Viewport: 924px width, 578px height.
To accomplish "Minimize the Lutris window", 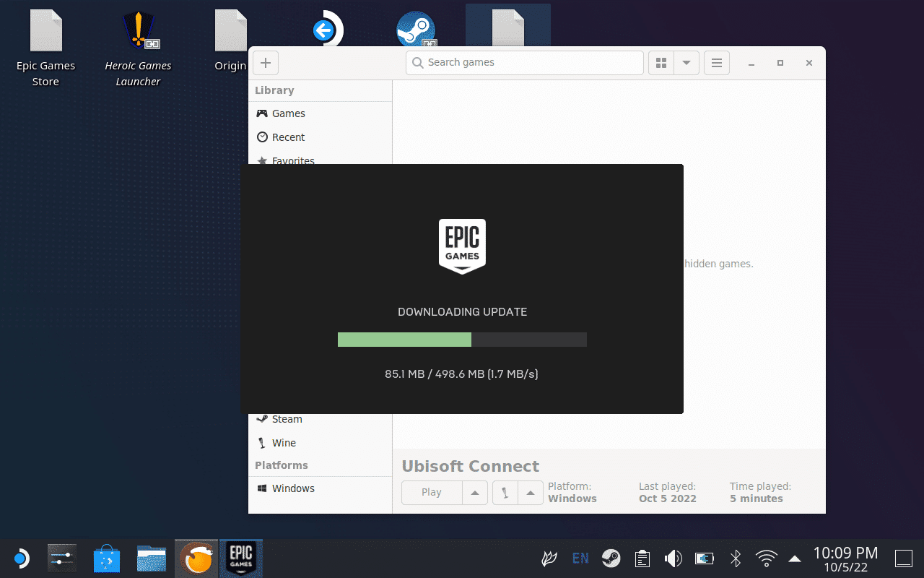I will coord(751,63).
